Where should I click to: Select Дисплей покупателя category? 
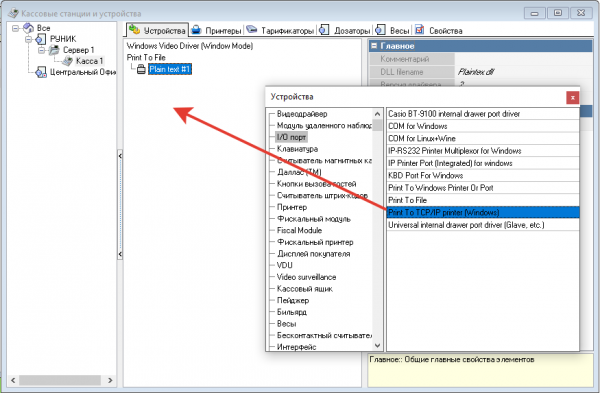[313, 254]
